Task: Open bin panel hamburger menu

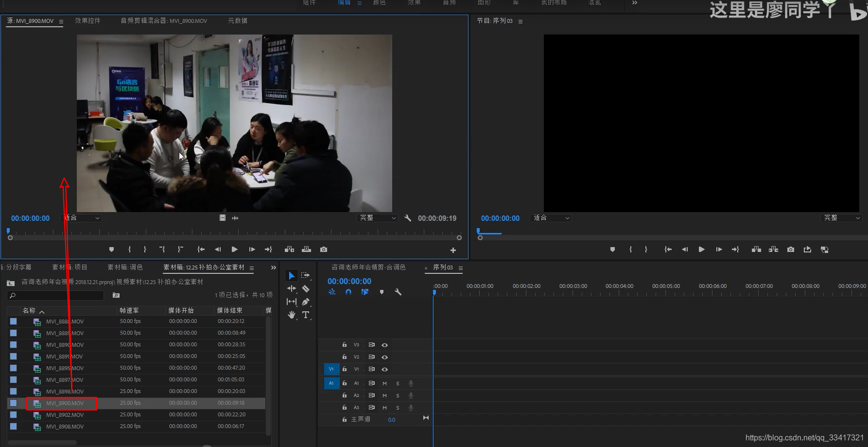Action: [x=252, y=268]
